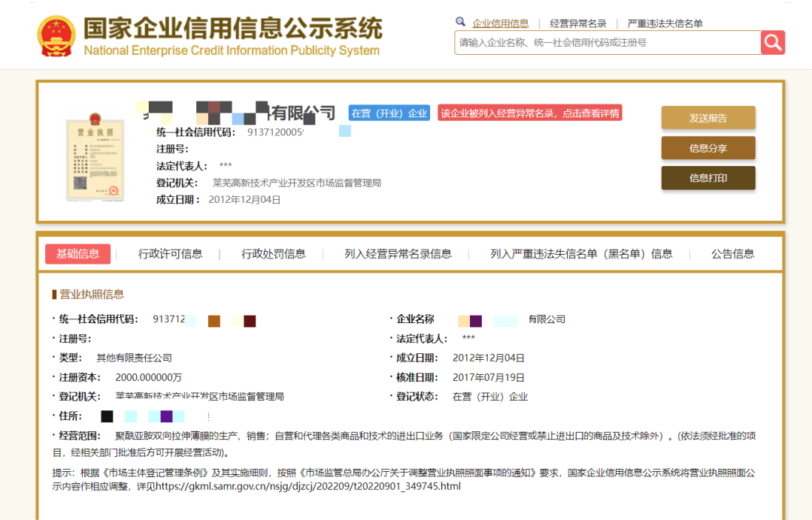The height and width of the screenshot is (520, 812).
Task: Open the red 经营异常名录 warning notice
Action: (529, 113)
